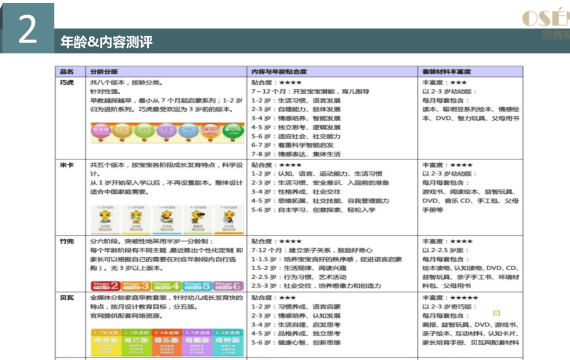The width and height of the screenshot is (570, 360).
Task: Select the 年龄&内容测评 slide title
Action: coord(107,42)
